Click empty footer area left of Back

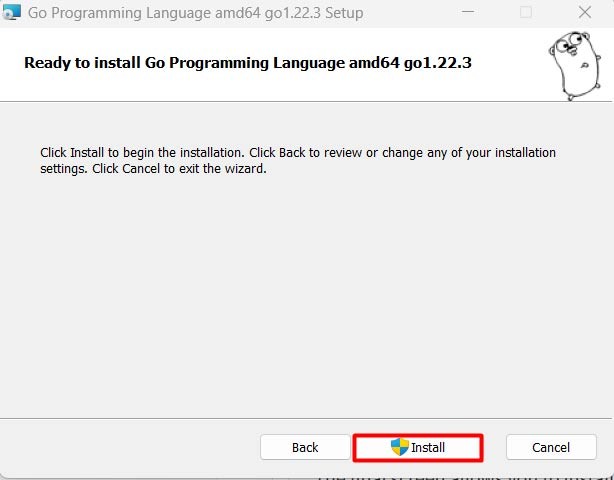pyautogui.click(x=130, y=447)
